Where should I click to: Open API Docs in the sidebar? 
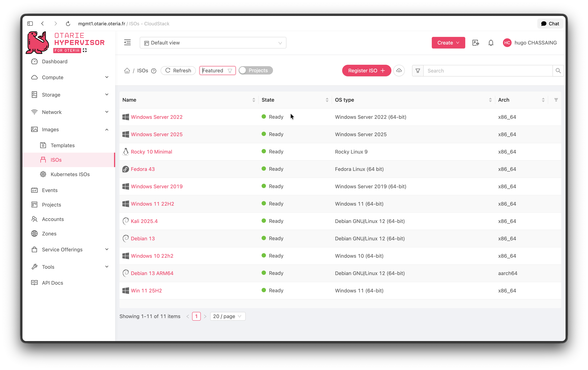(x=52, y=283)
